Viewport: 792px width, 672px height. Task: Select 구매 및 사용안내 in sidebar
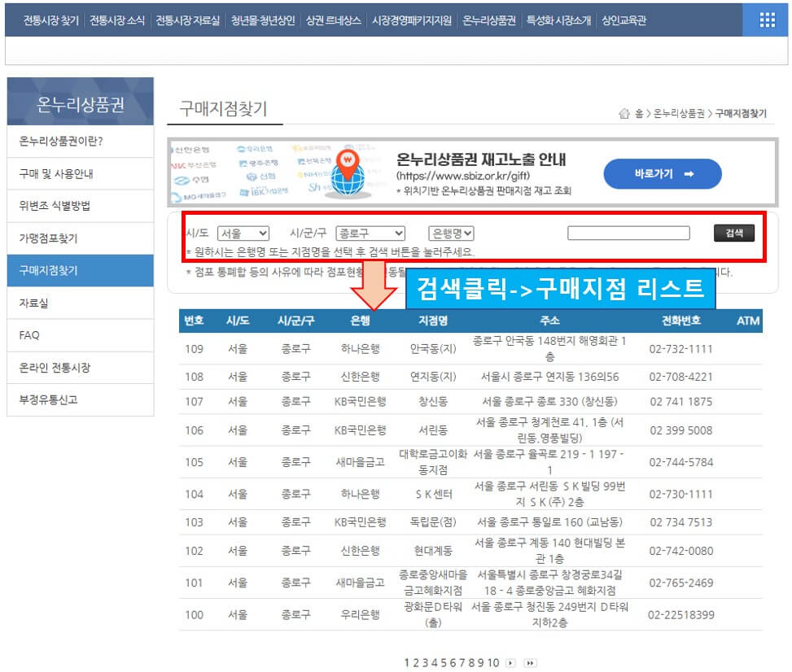point(81,173)
